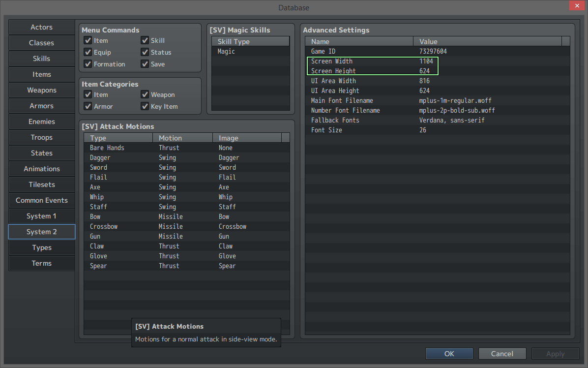Open the Classes tab

pos(42,43)
